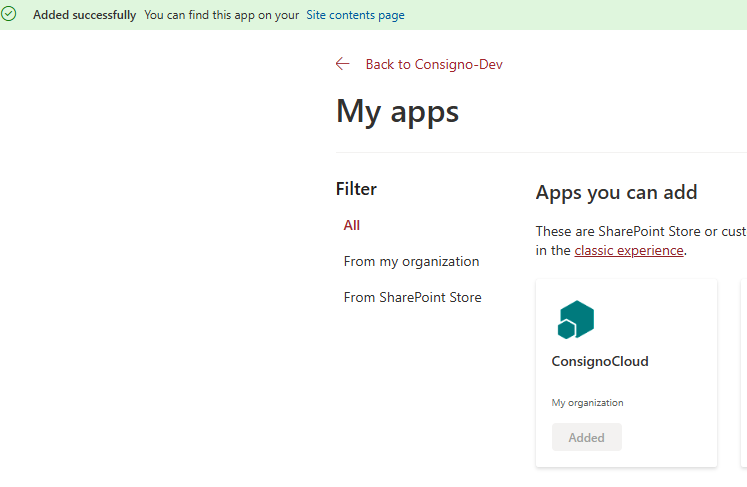The width and height of the screenshot is (747, 487).
Task: Open the ConsignoCloud app title
Action: 600,361
